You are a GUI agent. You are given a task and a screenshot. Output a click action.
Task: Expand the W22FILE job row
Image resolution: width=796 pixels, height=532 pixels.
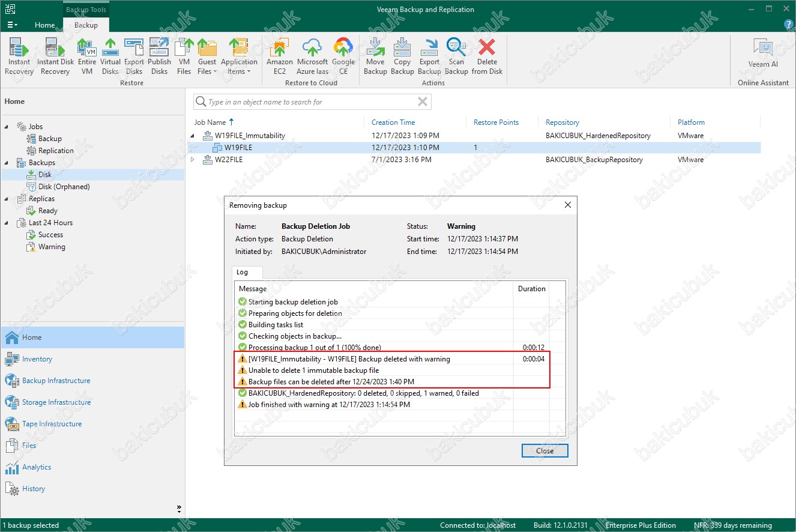pyautogui.click(x=193, y=160)
